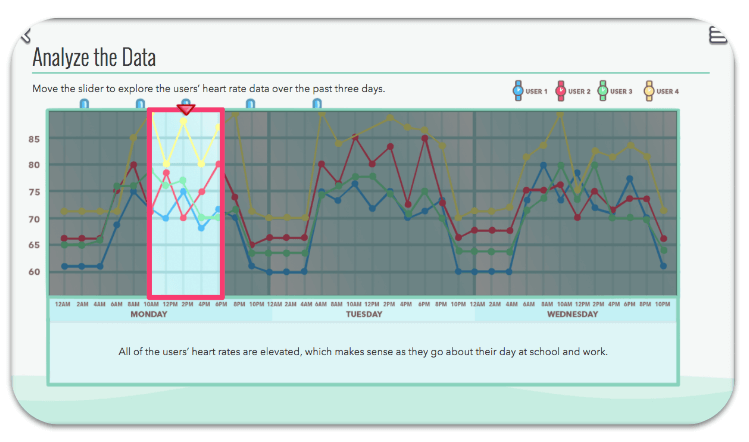Click the 85 label on the heart rate axis
749x442 pixels.
tap(34, 139)
